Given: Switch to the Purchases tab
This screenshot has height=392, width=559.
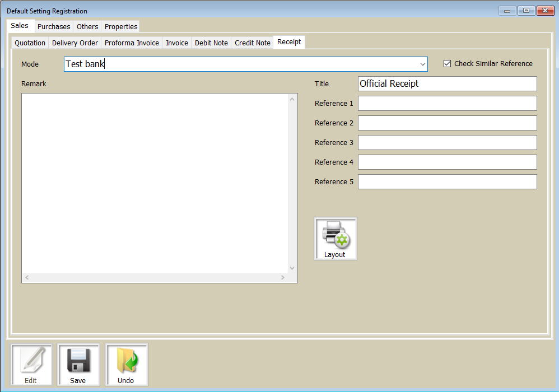Looking at the screenshot, I should coord(54,27).
